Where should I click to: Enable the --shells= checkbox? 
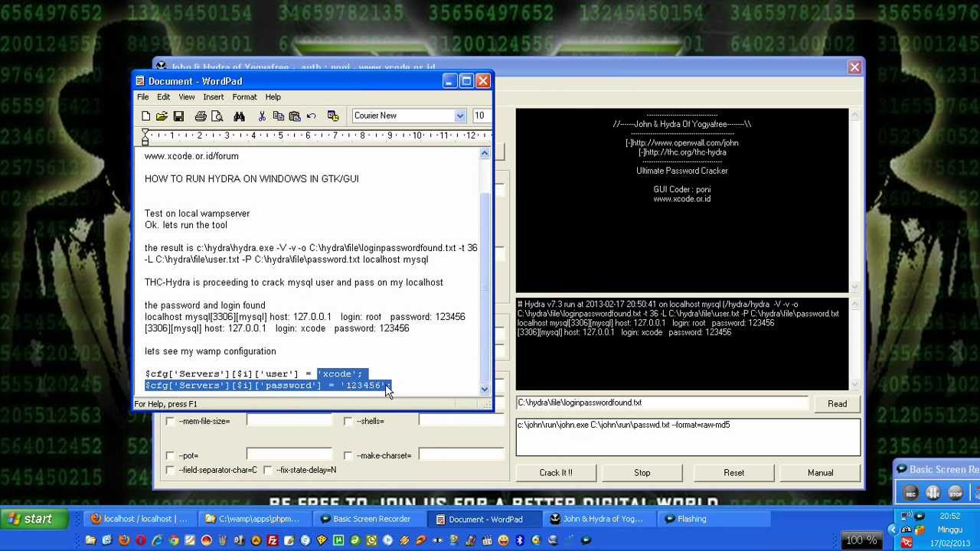pos(348,421)
